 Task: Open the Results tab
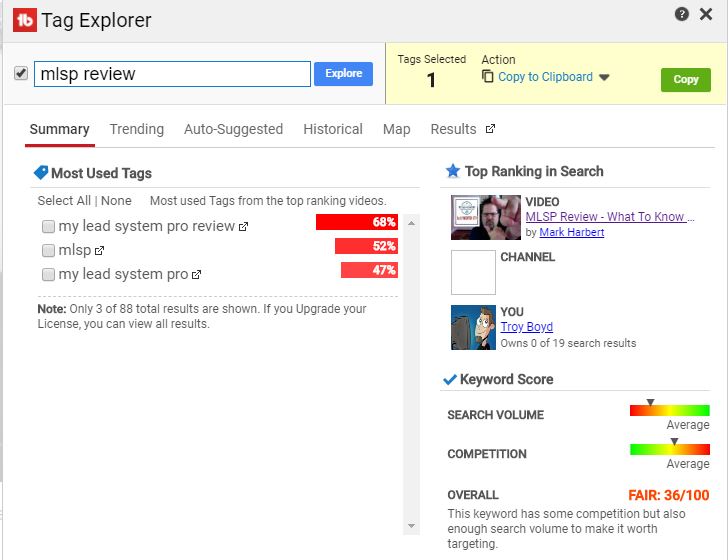point(454,129)
